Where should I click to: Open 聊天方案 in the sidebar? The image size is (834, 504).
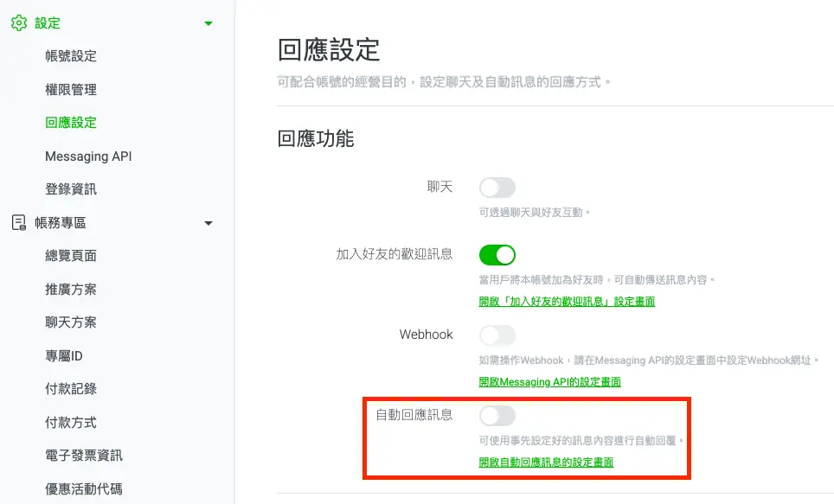tap(71, 322)
